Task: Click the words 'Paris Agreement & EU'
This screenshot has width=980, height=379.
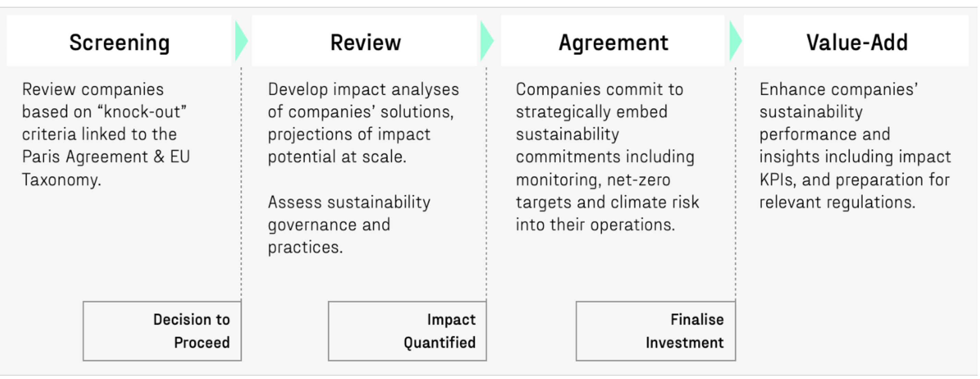Action: 106,157
